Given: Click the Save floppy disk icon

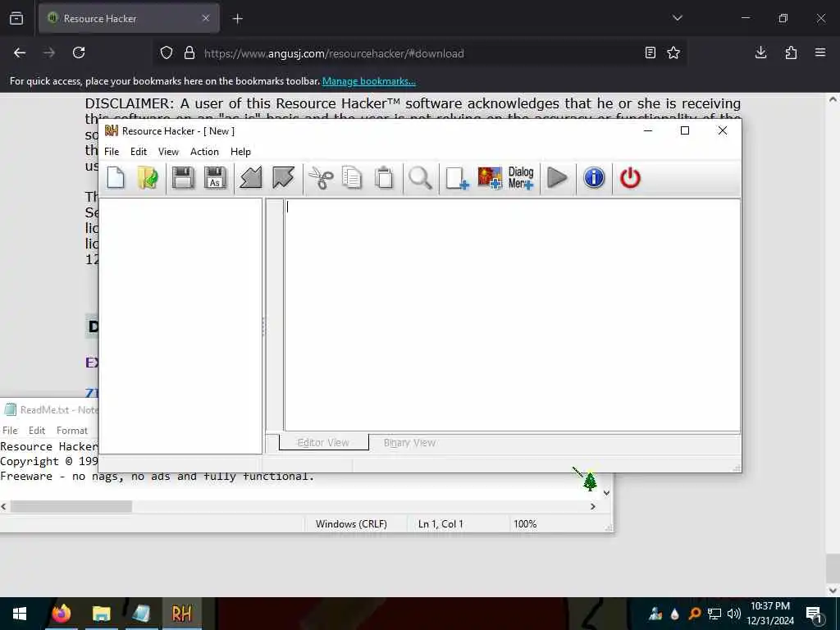Looking at the screenshot, I should point(183,178).
